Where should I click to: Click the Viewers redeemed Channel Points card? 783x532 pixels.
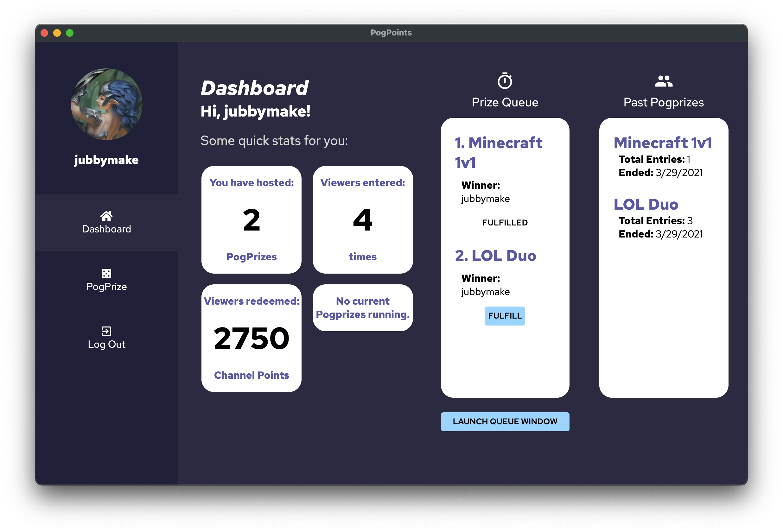point(251,338)
